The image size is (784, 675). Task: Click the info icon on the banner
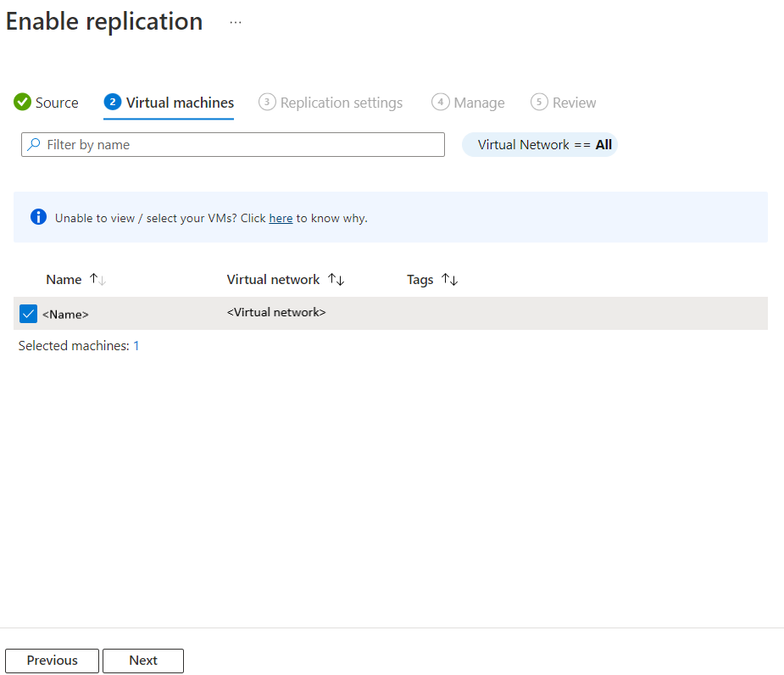(x=37, y=216)
